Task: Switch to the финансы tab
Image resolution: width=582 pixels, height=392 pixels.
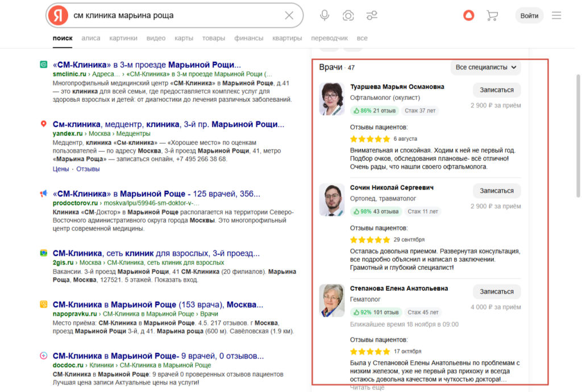Action: click(249, 38)
